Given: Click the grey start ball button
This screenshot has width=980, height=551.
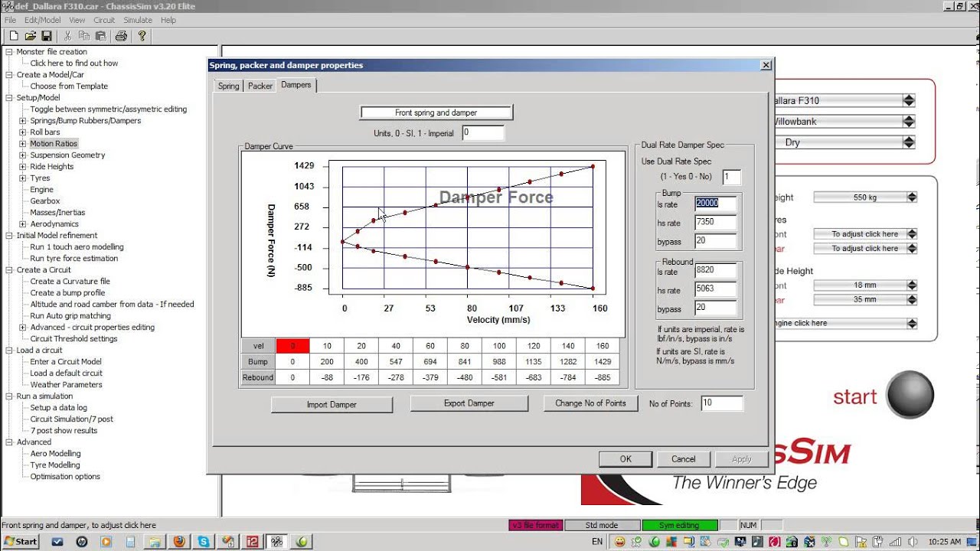Looking at the screenshot, I should click(x=910, y=395).
